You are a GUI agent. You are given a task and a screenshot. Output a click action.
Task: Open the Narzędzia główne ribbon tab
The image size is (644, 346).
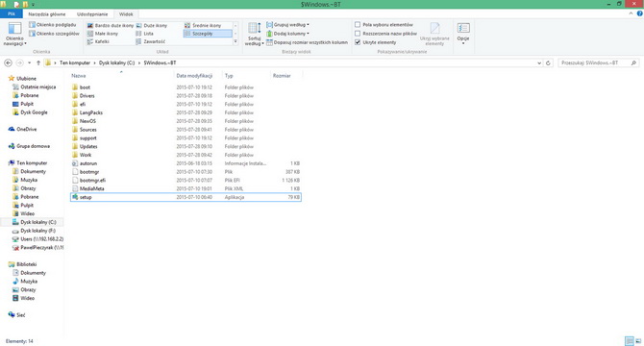tap(47, 14)
